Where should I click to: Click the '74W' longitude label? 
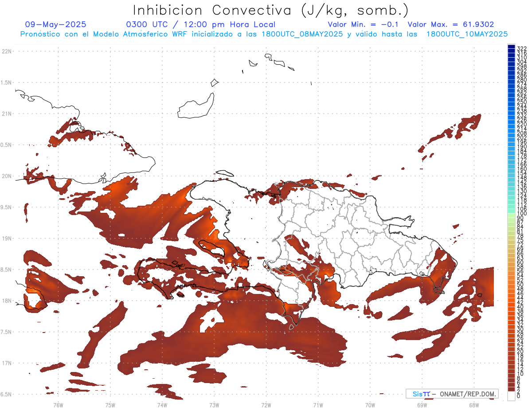tap(162, 404)
